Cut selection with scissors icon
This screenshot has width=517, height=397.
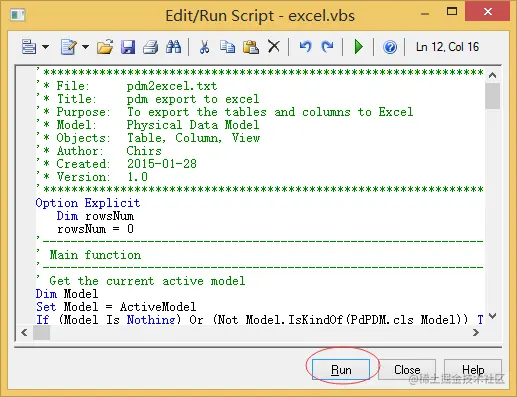(x=204, y=47)
